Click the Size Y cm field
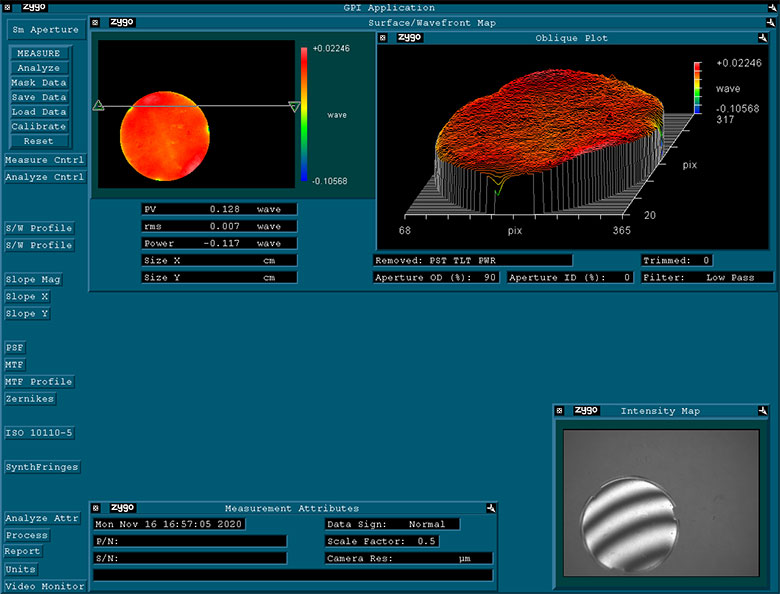 (x=219, y=277)
